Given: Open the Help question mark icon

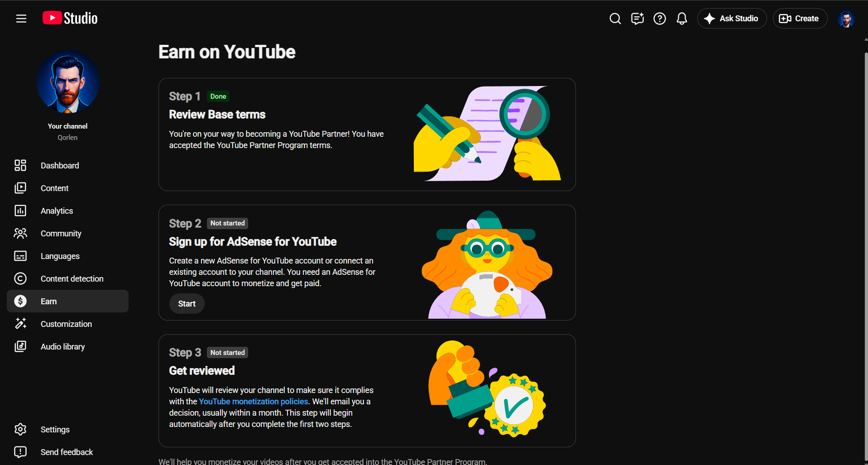Looking at the screenshot, I should 660,19.
